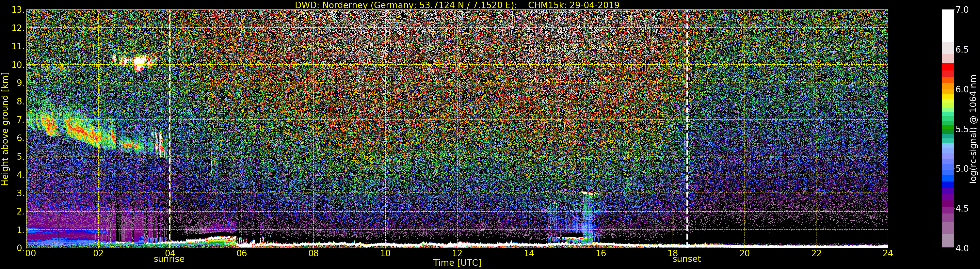The height and width of the screenshot is (269, 980).
Task: Click the colorbar tick label "4.5"
Action: (962, 209)
